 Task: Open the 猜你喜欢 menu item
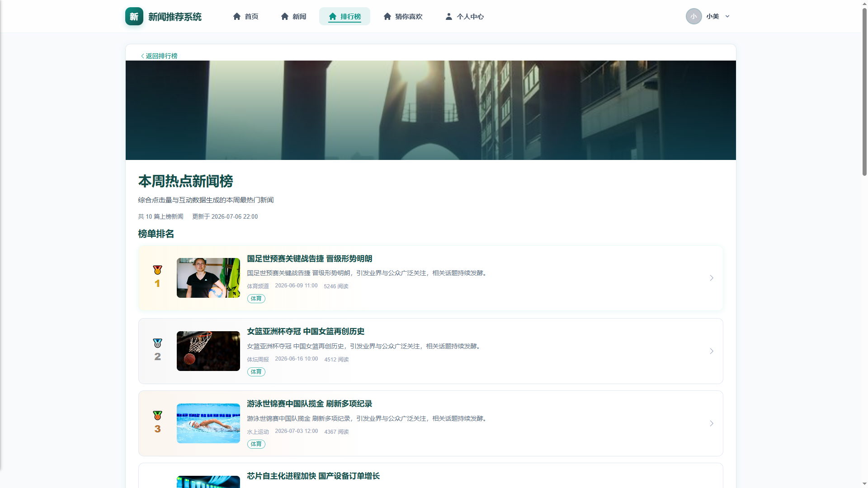(x=403, y=16)
